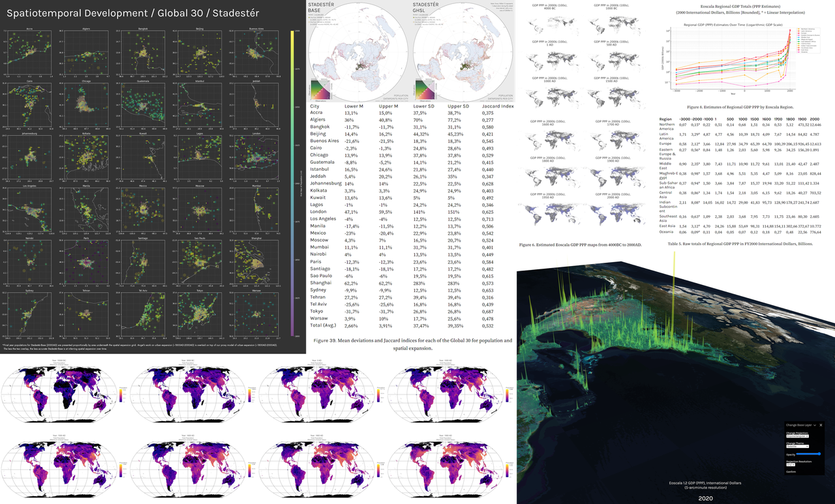The height and width of the screenshot is (504, 835).
Task: Select the Chicago city scatter plot
Action: coord(87,104)
